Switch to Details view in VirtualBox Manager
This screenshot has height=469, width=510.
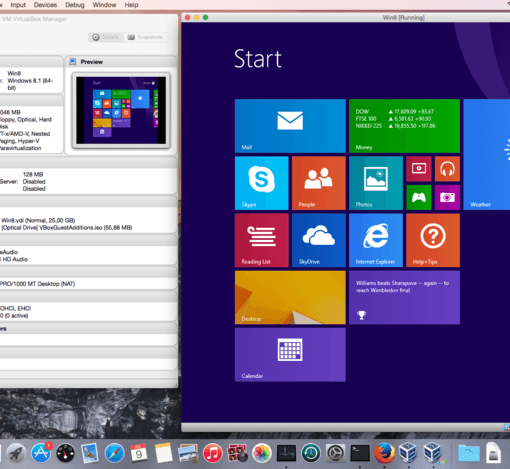[x=106, y=37]
